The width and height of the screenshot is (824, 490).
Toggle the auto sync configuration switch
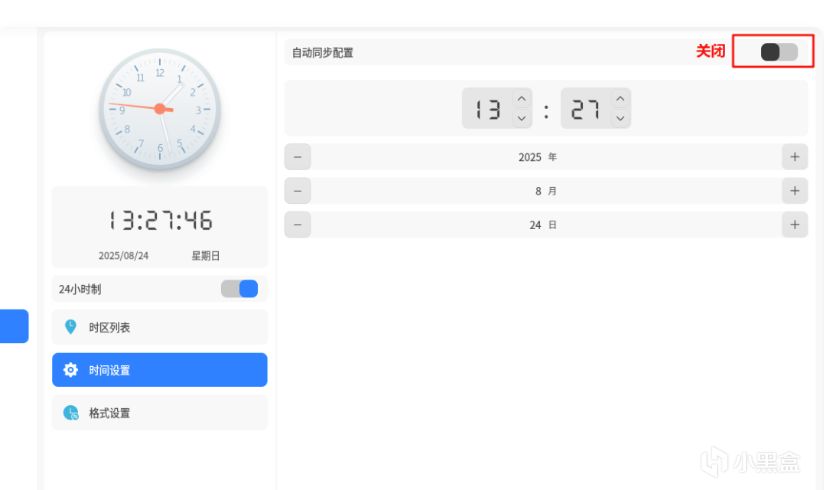[x=779, y=52]
